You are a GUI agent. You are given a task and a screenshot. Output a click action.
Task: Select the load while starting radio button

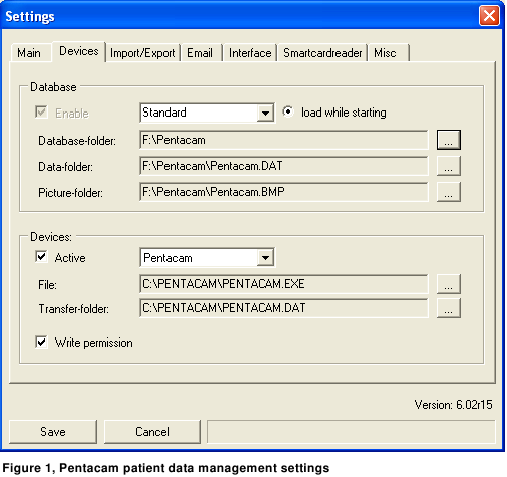coord(287,112)
